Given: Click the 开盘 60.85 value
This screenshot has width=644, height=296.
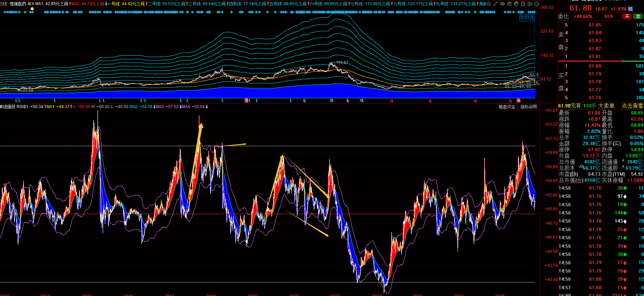Looking at the screenshot, I should [x=637, y=113].
